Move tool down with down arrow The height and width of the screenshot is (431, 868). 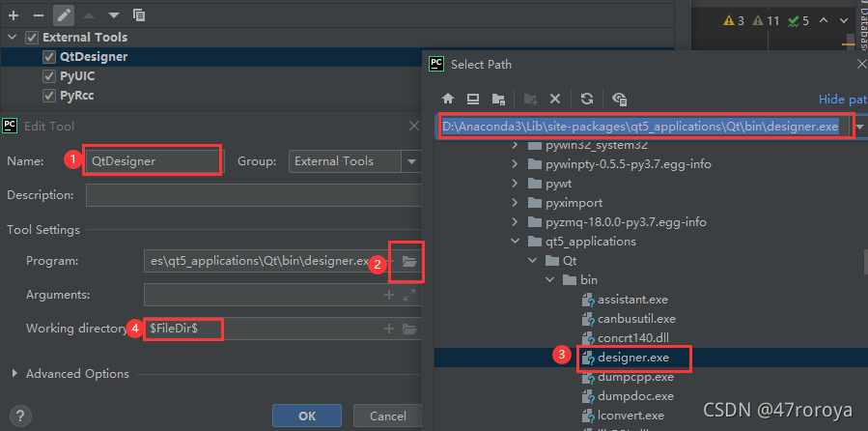pyautogui.click(x=114, y=15)
